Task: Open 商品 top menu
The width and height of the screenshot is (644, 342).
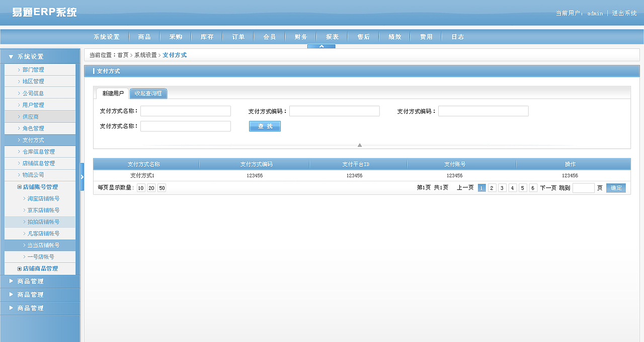Action: coord(144,37)
